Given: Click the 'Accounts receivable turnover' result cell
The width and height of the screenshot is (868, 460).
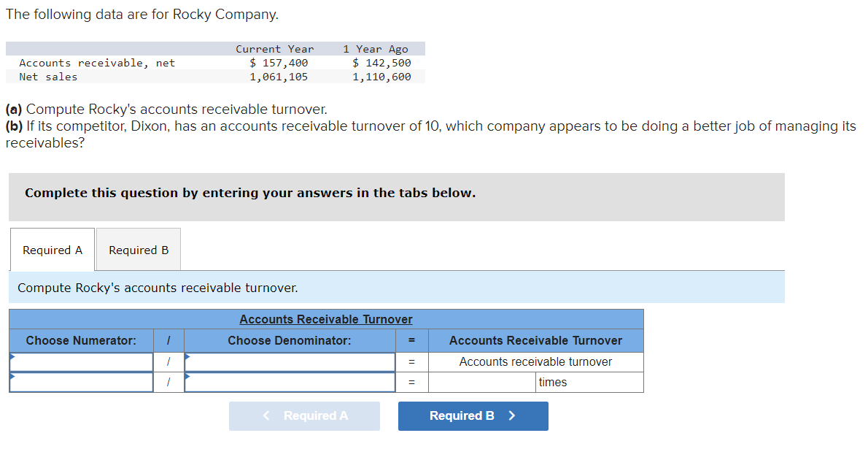Looking at the screenshot, I should [x=536, y=362].
